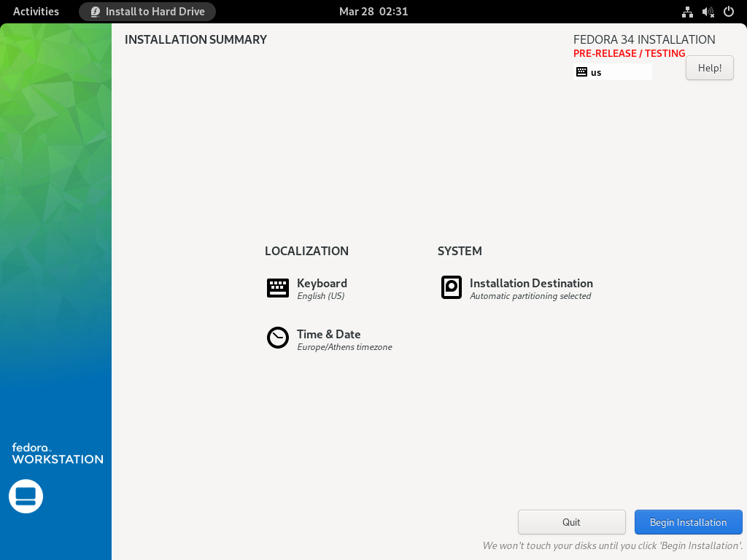This screenshot has width=747, height=560.
Task: Open the Installation Destination disk icon
Action: [x=451, y=287]
